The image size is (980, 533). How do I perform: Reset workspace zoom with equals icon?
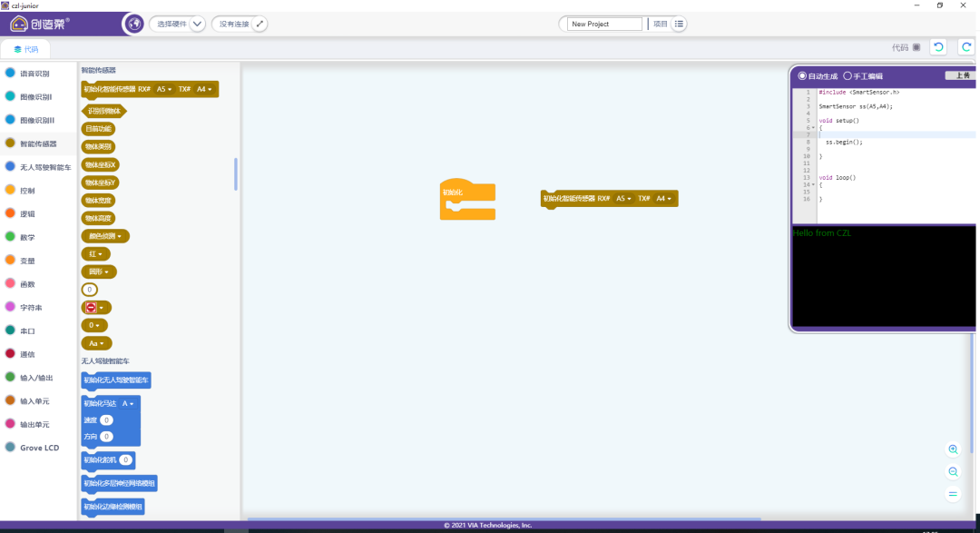pos(953,494)
